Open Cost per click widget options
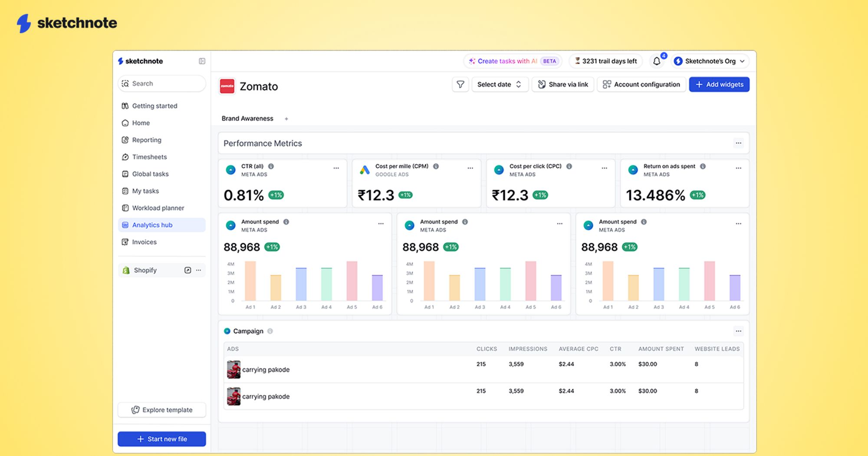868x456 pixels. pos(604,168)
